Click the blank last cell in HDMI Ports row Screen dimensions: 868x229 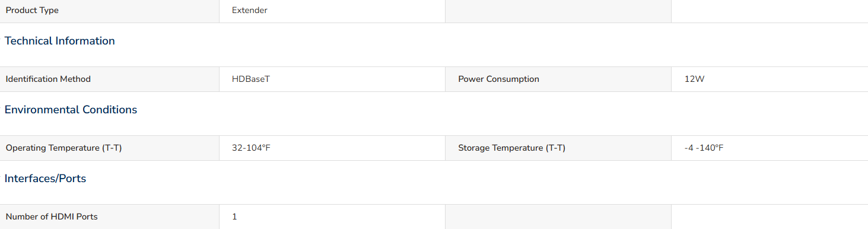click(770, 217)
